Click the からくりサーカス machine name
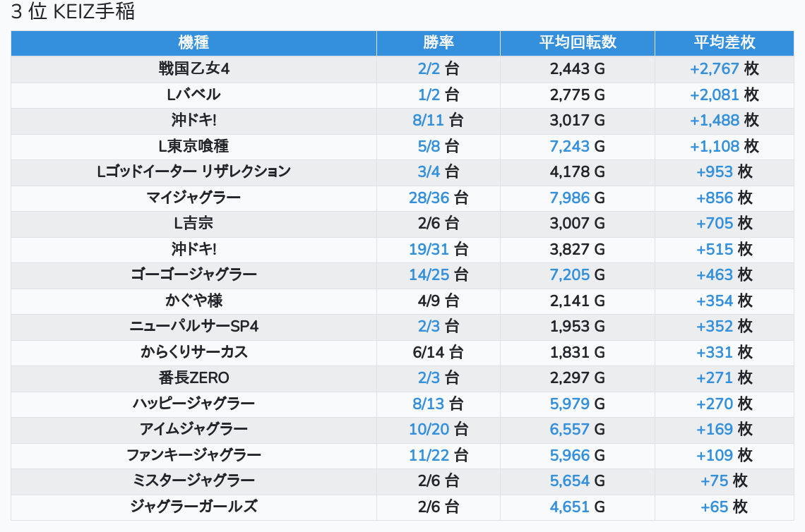 193,352
